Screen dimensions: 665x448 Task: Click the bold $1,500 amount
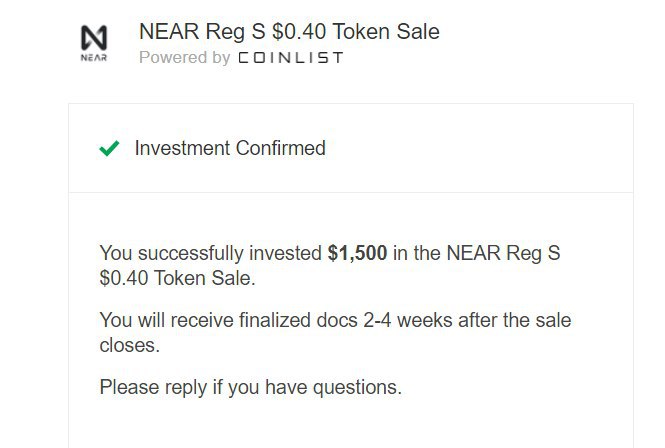(x=357, y=253)
